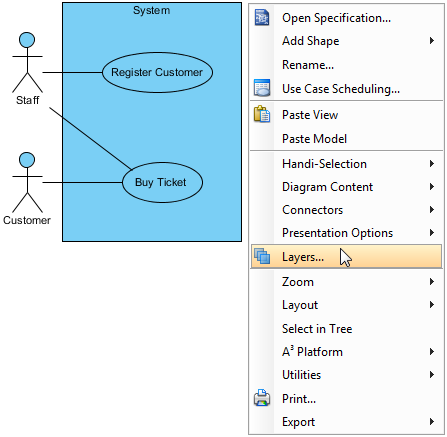Viewport: 447px width, 437px height.
Task: Open the Diagram Content submenu
Action: [x=346, y=187]
